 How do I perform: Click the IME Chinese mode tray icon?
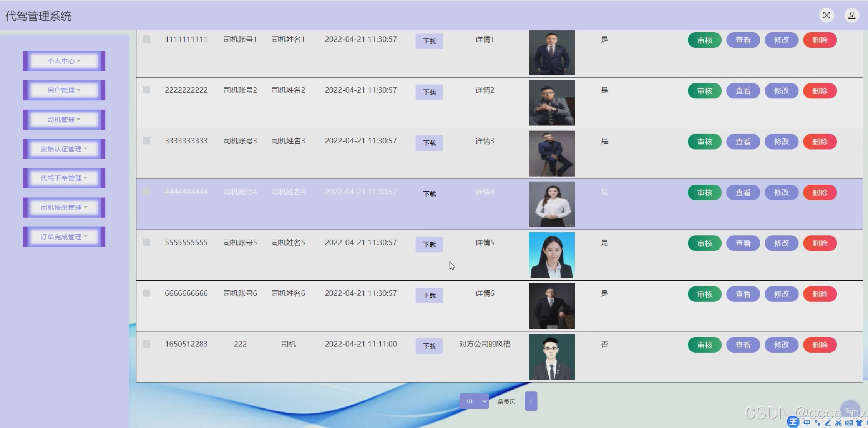807,423
